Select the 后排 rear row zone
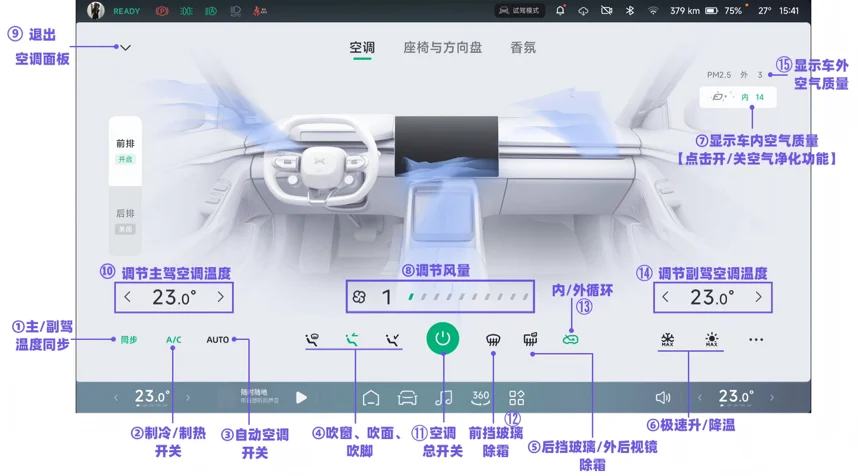Viewport: 860px width, 476px height. click(x=125, y=219)
